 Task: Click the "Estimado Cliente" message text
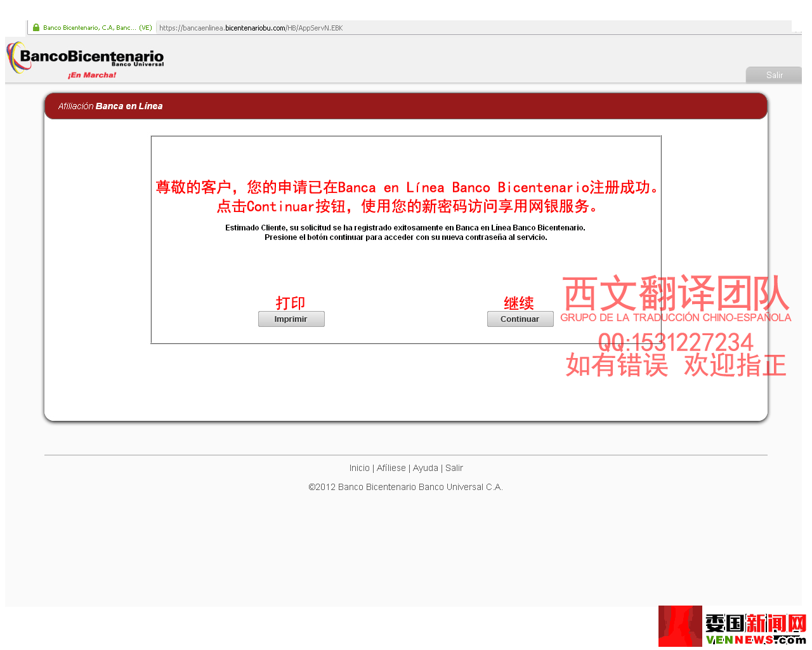click(405, 227)
